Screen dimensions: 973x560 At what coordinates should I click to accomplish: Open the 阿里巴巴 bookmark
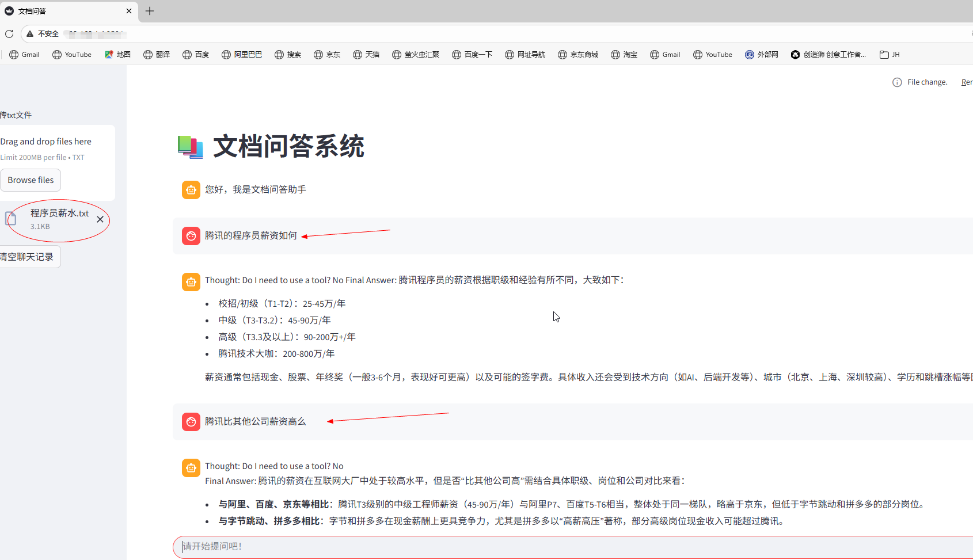pos(242,55)
